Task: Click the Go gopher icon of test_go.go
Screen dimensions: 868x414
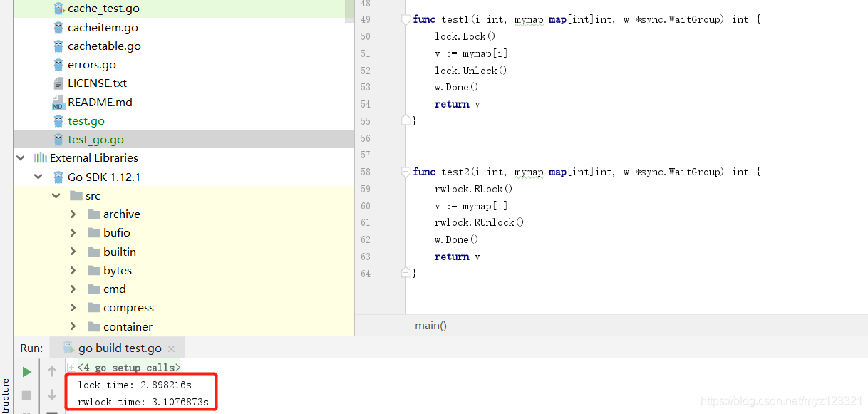Action: point(58,139)
